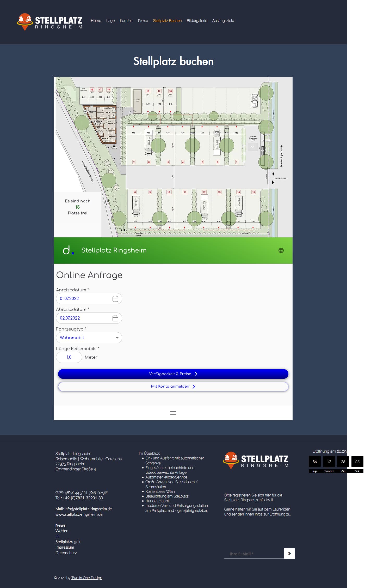Focus the Ihre E-Mail input field
Viewport: 365px width, 588px height.
(x=254, y=554)
